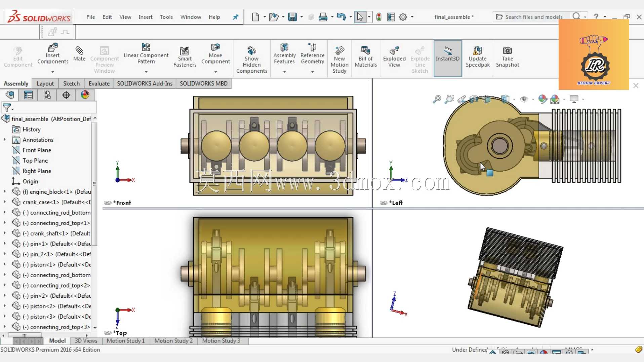Image resolution: width=644 pixels, height=362 pixels.
Task: Open the Tools menu
Action: (166, 17)
